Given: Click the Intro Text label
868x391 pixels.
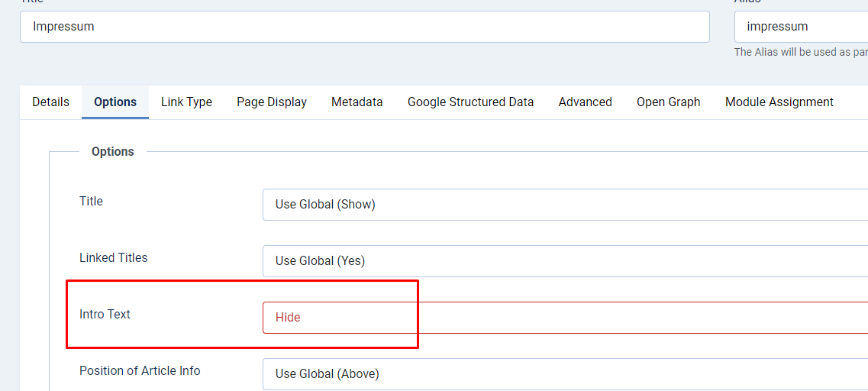Looking at the screenshot, I should point(105,315).
